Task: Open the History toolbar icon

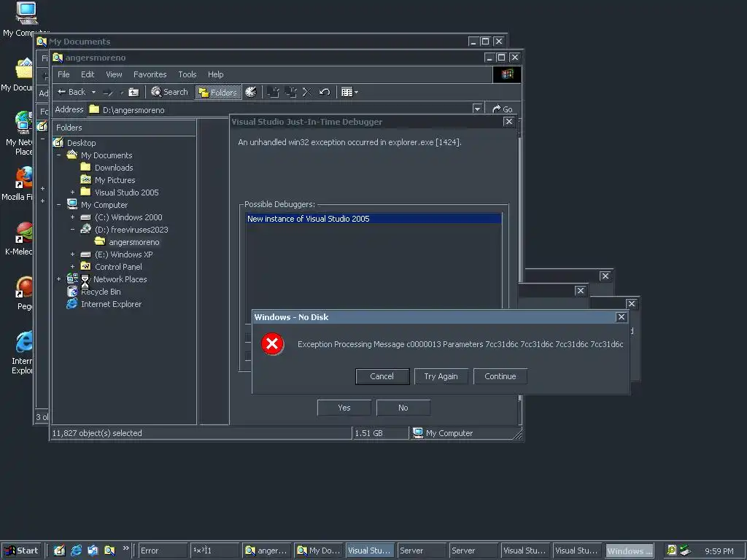Action: tap(251, 92)
